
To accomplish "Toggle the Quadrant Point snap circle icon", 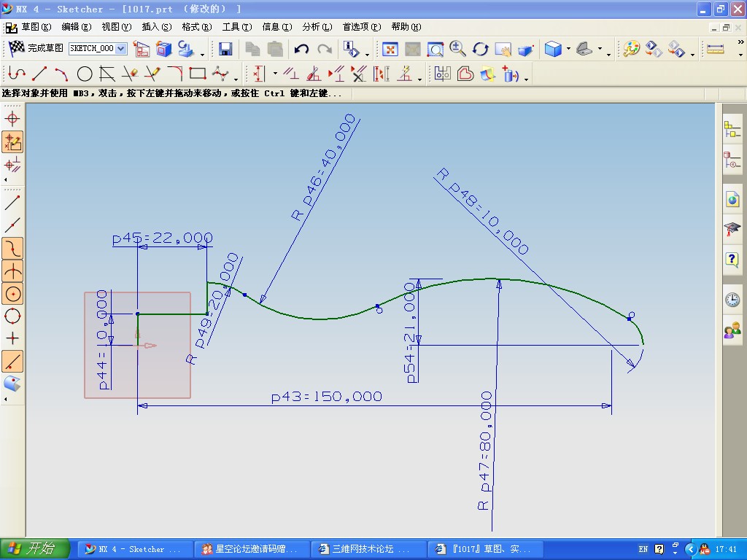I will [12, 316].
